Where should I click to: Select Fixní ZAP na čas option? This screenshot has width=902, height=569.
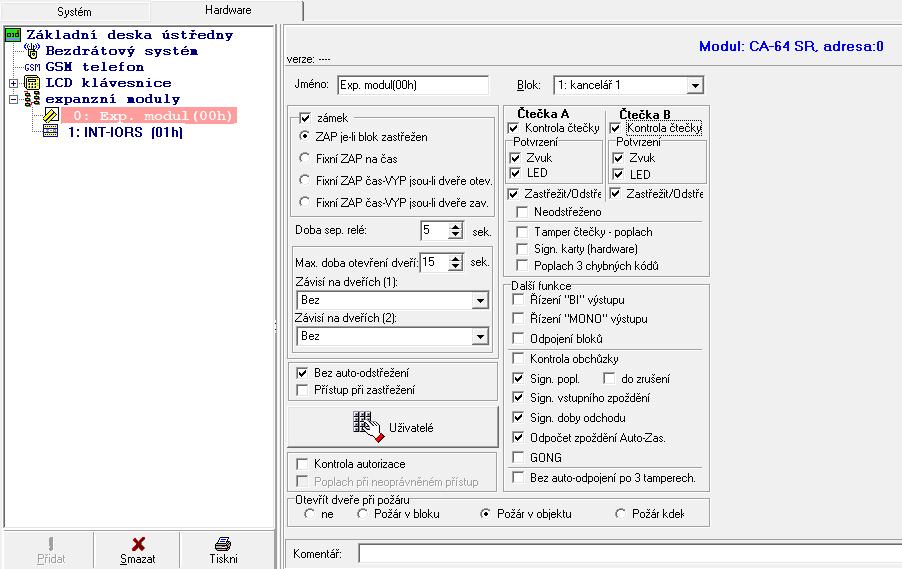click(x=305, y=158)
